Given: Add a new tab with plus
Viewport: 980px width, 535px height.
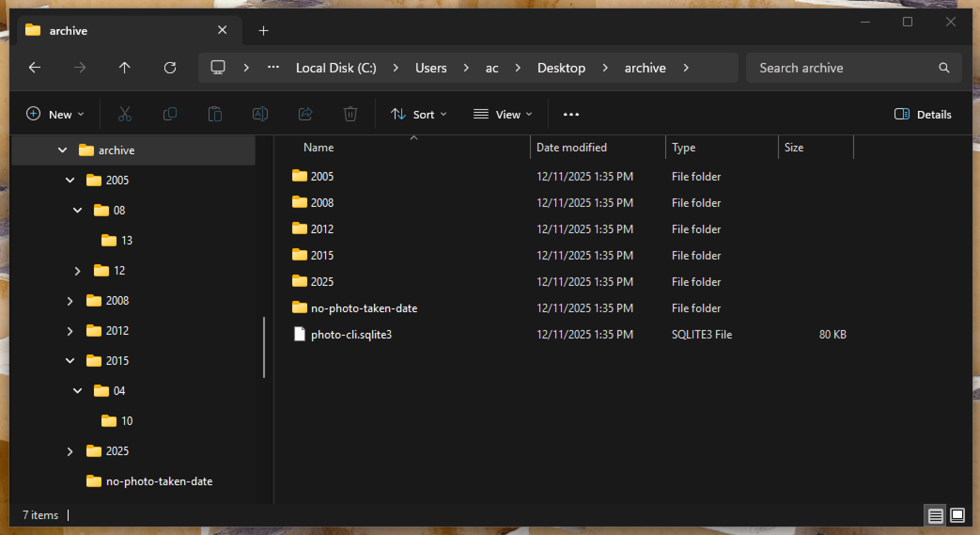Looking at the screenshot, I should (264, 31).
